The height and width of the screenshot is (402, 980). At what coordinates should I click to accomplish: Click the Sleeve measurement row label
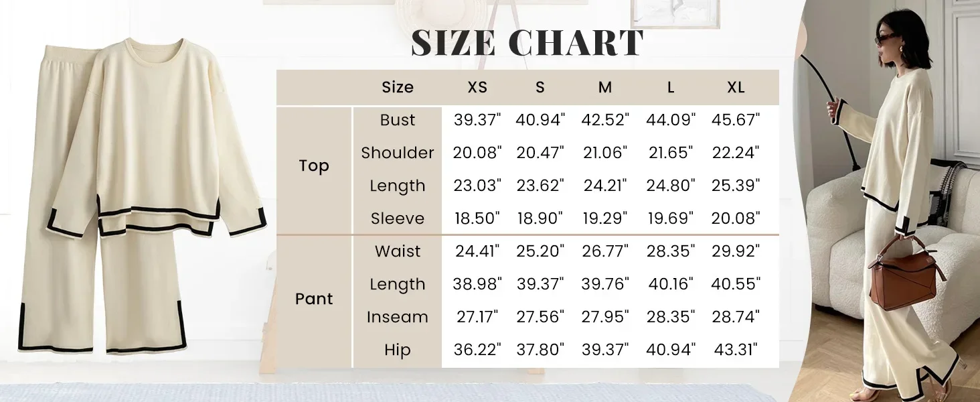(x=398, y=218)
